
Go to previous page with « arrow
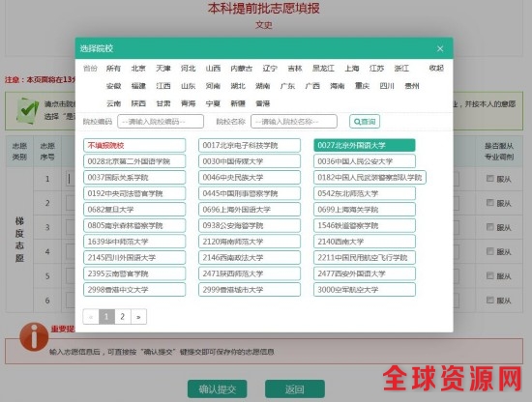point(91,317)
